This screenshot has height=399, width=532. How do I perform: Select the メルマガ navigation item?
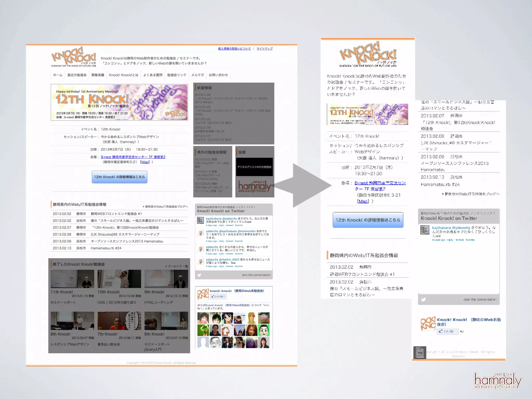tap(197, 75)
